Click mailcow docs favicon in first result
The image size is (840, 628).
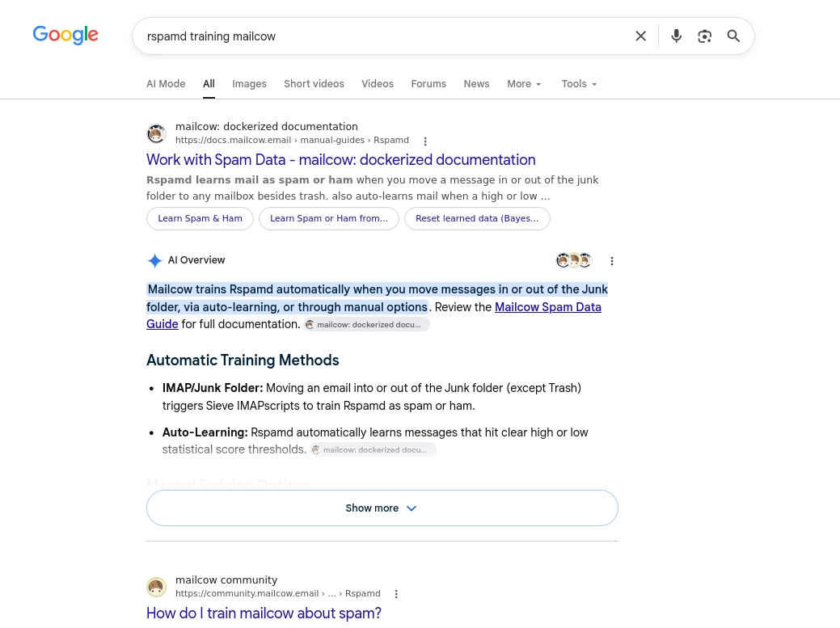coord(156,133)
